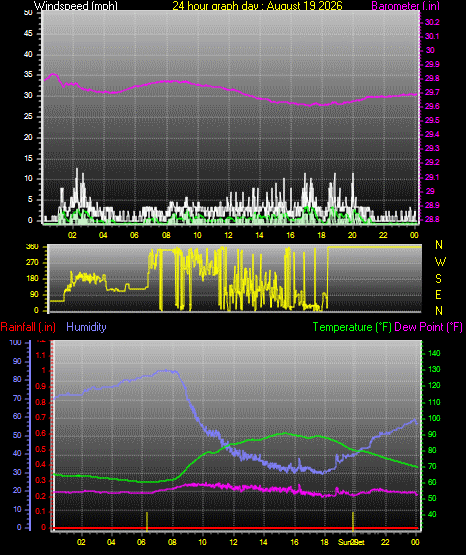Click the 50 tick on windspeed axis
466x555 pixels.
(28, 13)
